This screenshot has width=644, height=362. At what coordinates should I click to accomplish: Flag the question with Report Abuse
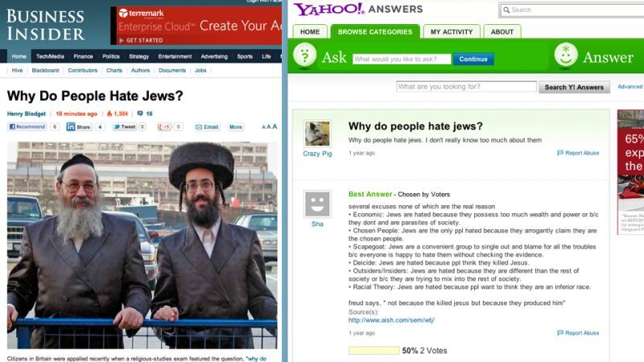click(578, 153)
